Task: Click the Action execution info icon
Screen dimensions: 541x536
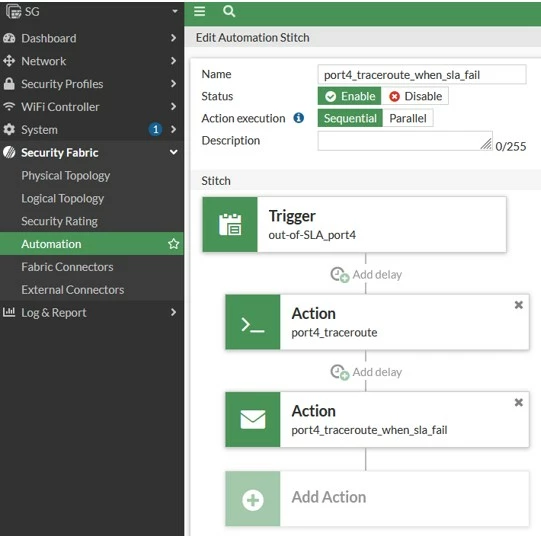Action: click(x=298, y=118)
